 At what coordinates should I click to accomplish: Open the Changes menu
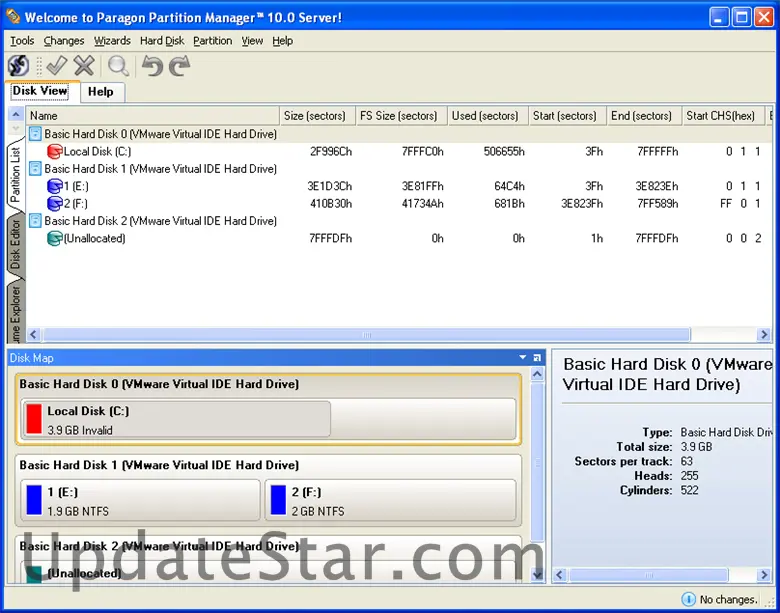pyautogui.click(x=64, y=41)
